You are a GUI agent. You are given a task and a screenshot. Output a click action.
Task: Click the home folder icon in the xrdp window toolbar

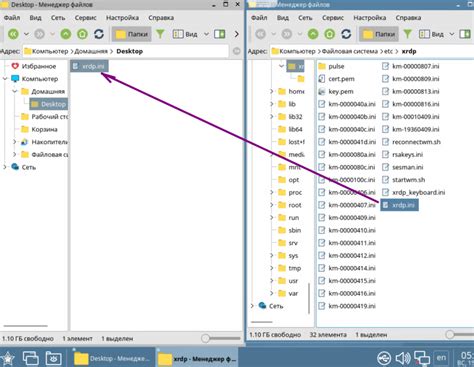click(x=329, y=34)
